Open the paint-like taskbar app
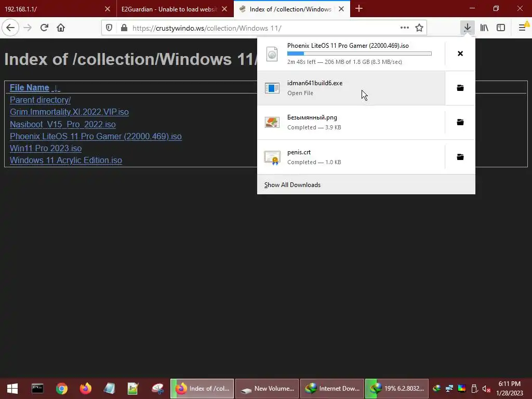Image resolution: width=532 pixels, height=399 pixels. tap(157, 389)
